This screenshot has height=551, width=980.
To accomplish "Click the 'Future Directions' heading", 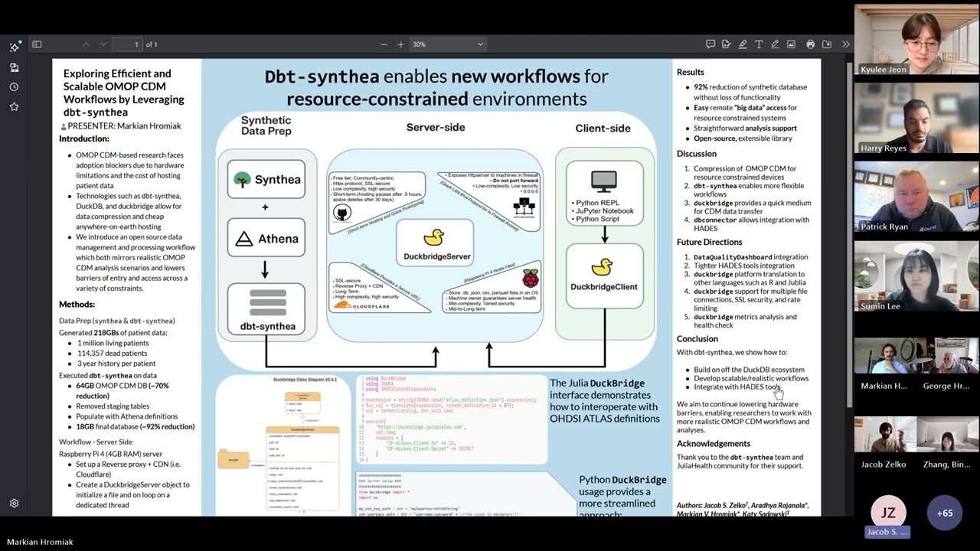I will click(709, 242).
